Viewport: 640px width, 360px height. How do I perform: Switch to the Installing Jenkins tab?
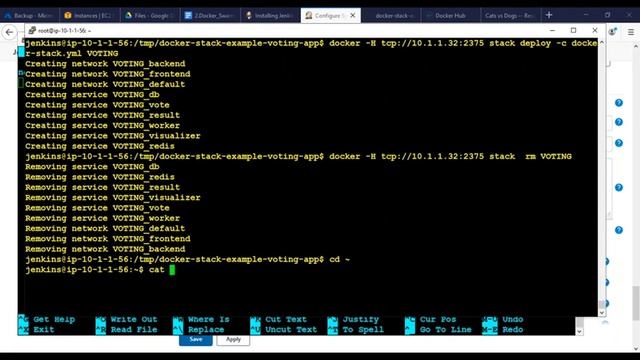[x=270, y=16]
